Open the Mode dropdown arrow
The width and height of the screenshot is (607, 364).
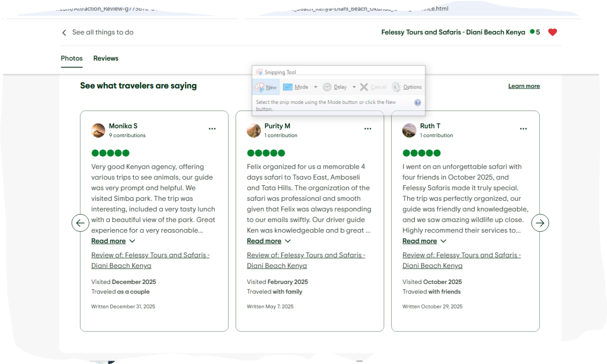[x=315, y=87]
